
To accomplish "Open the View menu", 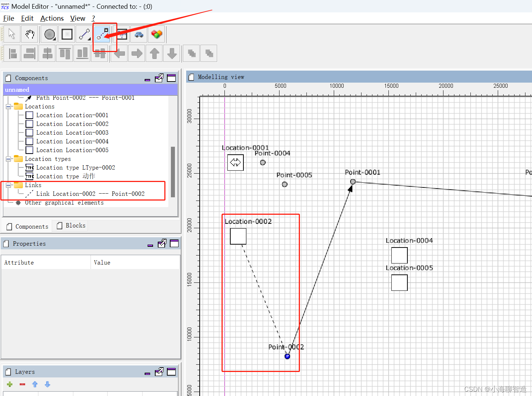I will (78, 18).
